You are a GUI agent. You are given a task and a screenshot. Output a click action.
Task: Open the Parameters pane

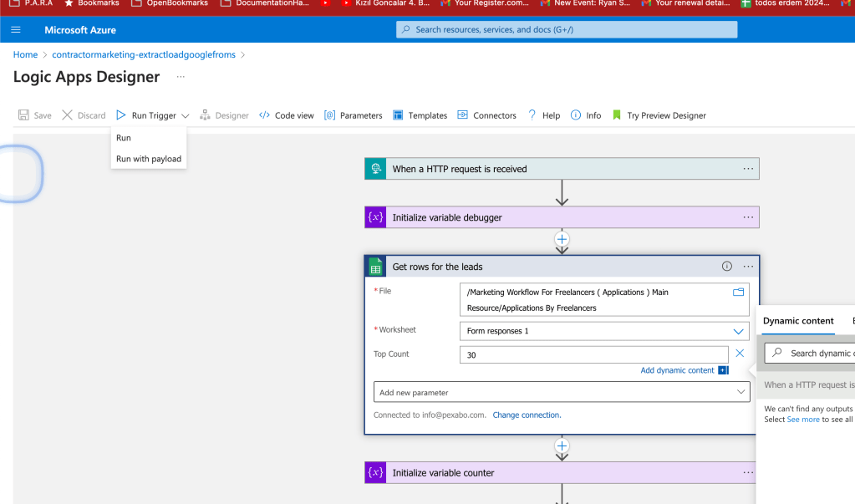click(354, 115)
